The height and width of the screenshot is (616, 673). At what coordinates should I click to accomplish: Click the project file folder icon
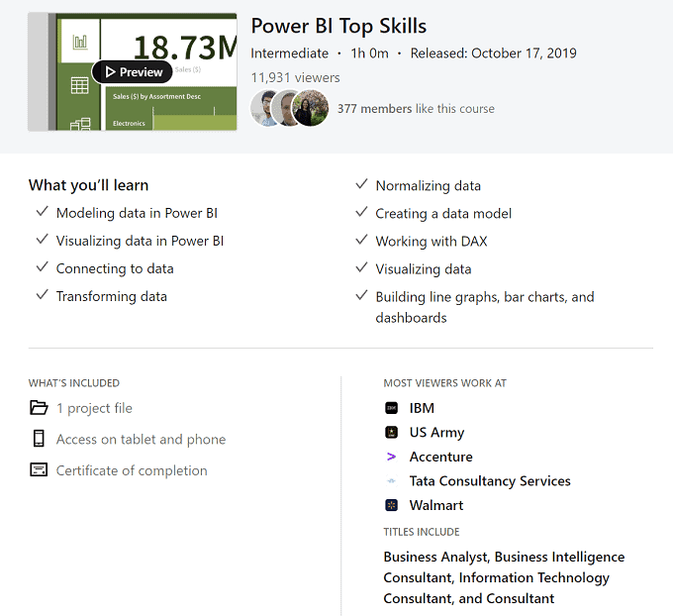pos(39,408)
